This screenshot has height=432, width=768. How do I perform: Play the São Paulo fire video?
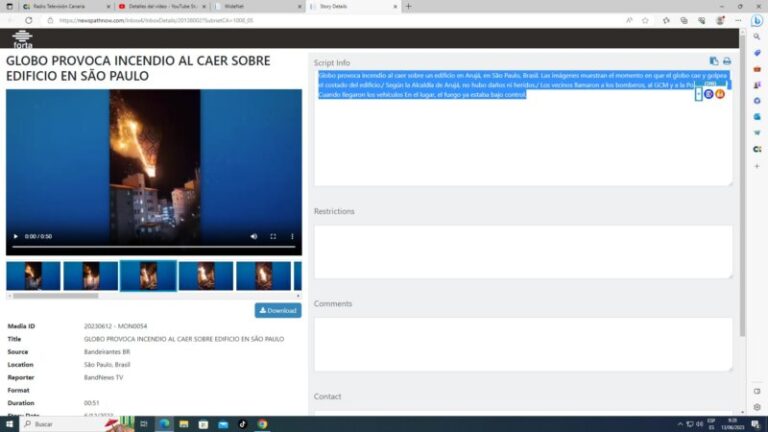pos(15,236)
